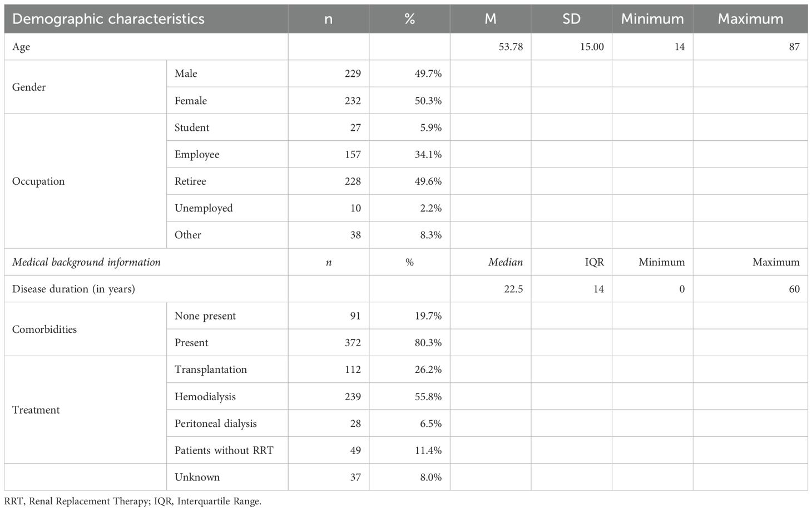Image resolution: width=812 pixels, height=511 pixels.
Task: Select the Patients without RRT cell
Action: pos(224,450)
